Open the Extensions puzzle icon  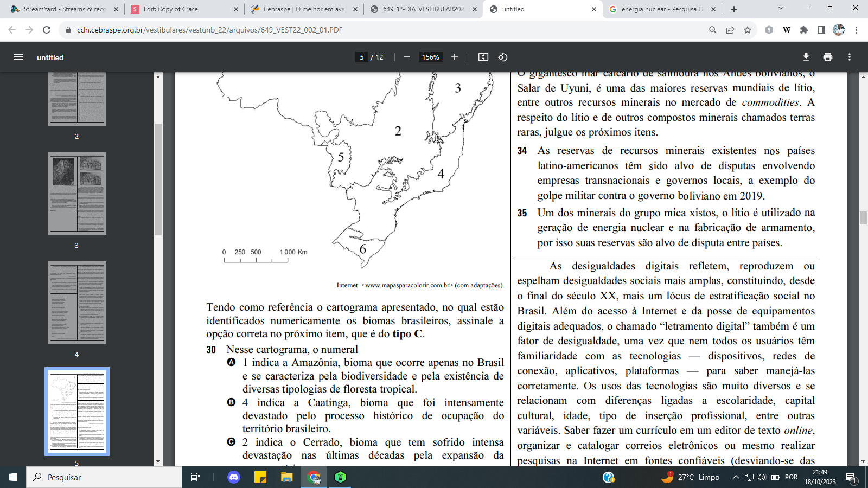pyautogui.click(x=804, y=30)
